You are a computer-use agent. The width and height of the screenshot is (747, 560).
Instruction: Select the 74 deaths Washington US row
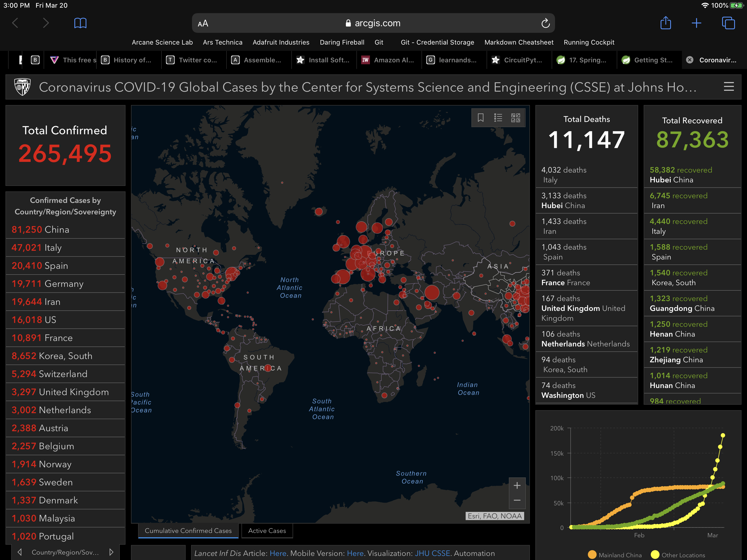(x=586, y=390)
